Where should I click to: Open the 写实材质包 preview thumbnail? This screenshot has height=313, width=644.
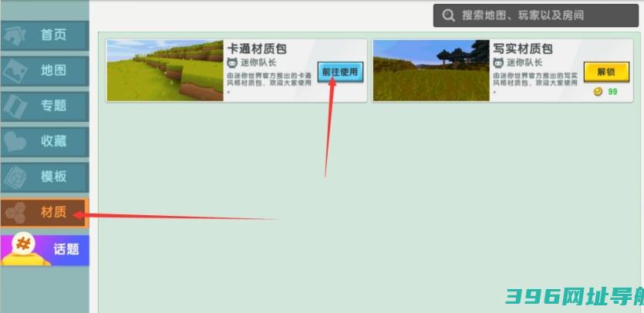tap(431, 70)
